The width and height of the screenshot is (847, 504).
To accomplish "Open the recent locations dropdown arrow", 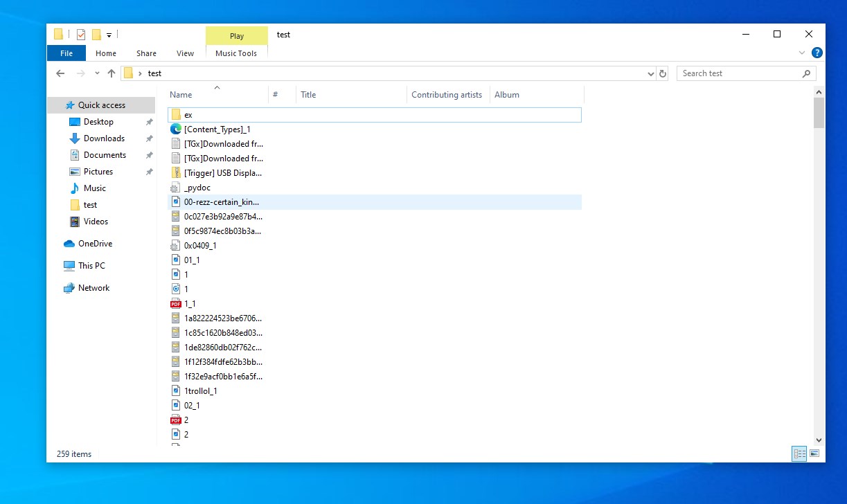I will click(x=97, y=73).
